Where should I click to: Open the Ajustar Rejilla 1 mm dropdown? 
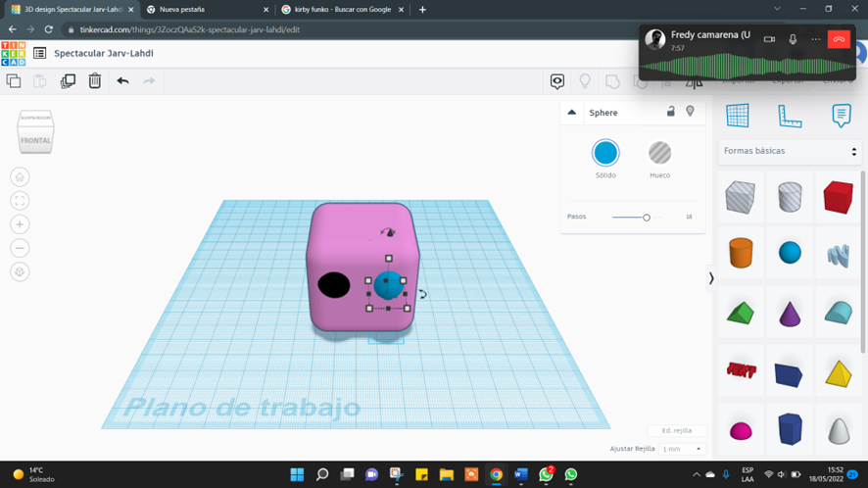pyautogui.click(x=680, y=449)
